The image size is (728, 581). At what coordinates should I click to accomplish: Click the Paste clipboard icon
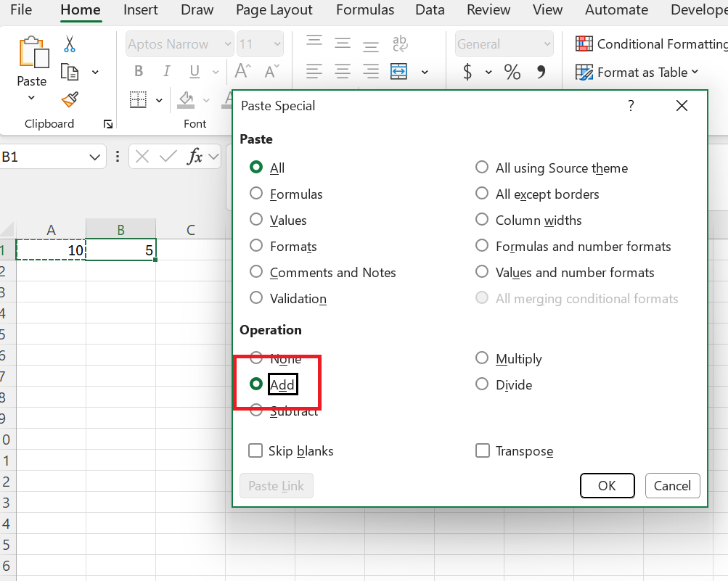(33, 52)
